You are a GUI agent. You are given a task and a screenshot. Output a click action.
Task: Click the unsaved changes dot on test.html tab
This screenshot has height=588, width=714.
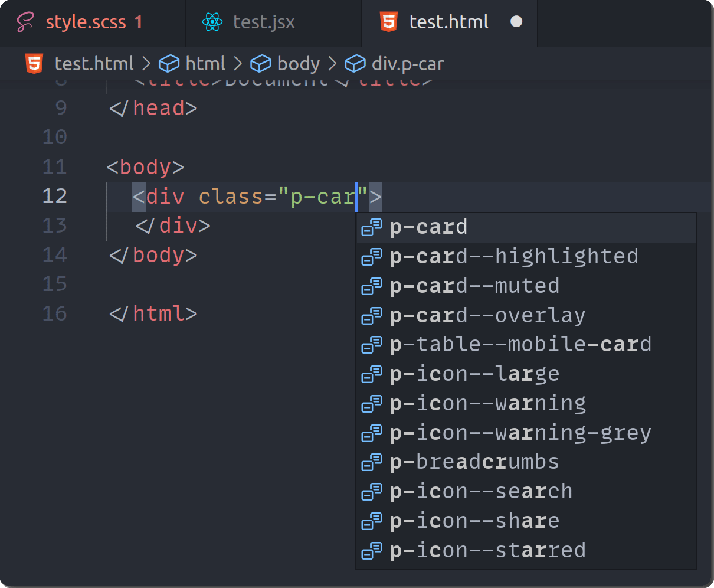pyautogui.click(x=516, y=22)
